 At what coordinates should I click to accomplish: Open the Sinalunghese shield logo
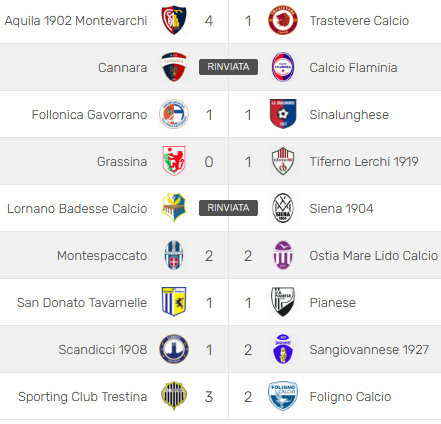click(283, 114)
